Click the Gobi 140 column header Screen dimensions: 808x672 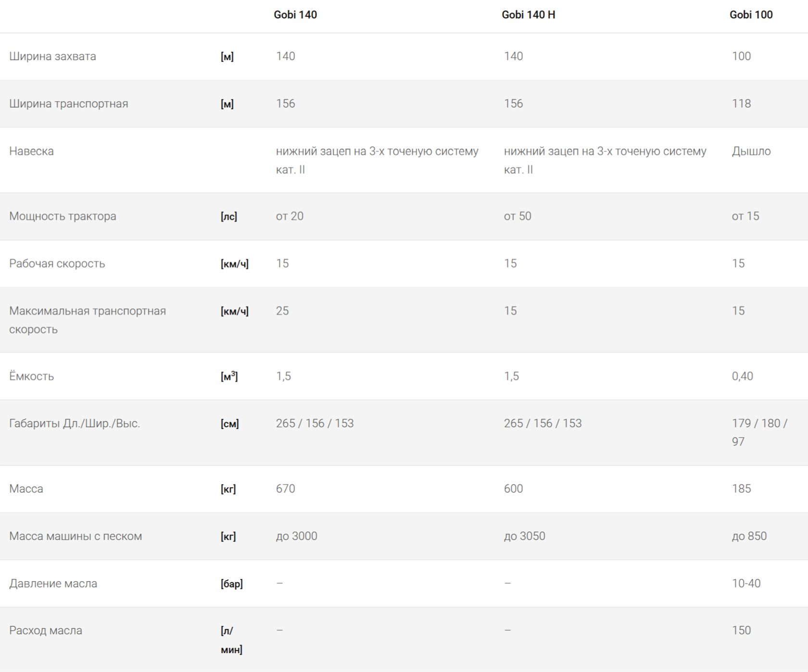pyautogui.click(x=295, y=15)
